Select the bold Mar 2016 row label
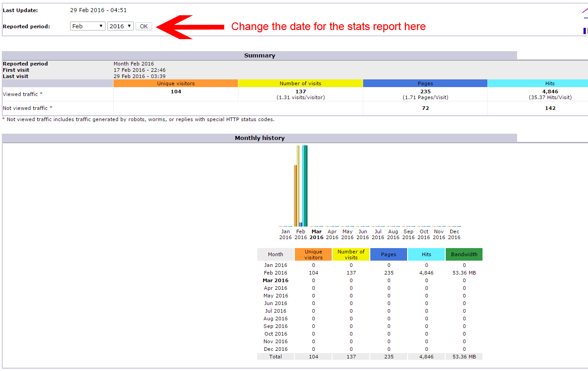588x371 pixels. point(275,280)
